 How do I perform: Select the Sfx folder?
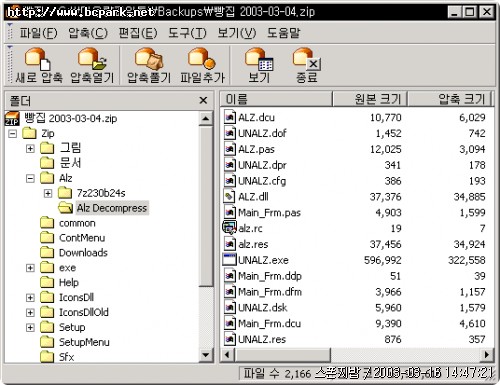tap(66, 357)
